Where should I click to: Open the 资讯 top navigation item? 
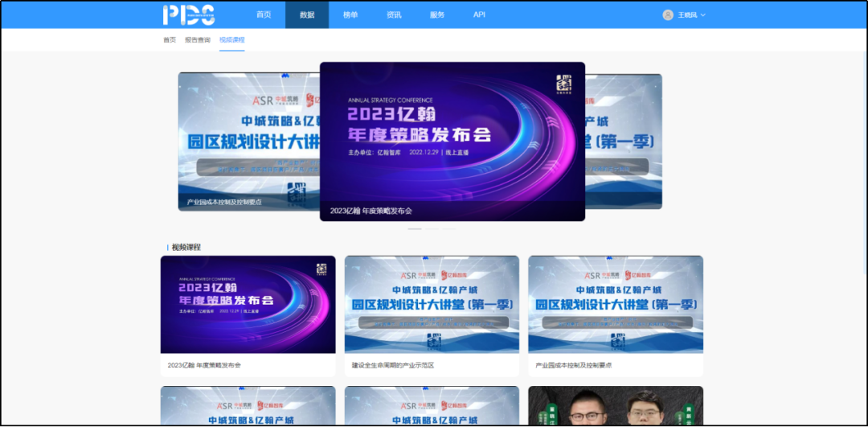[x=394, y=15]
